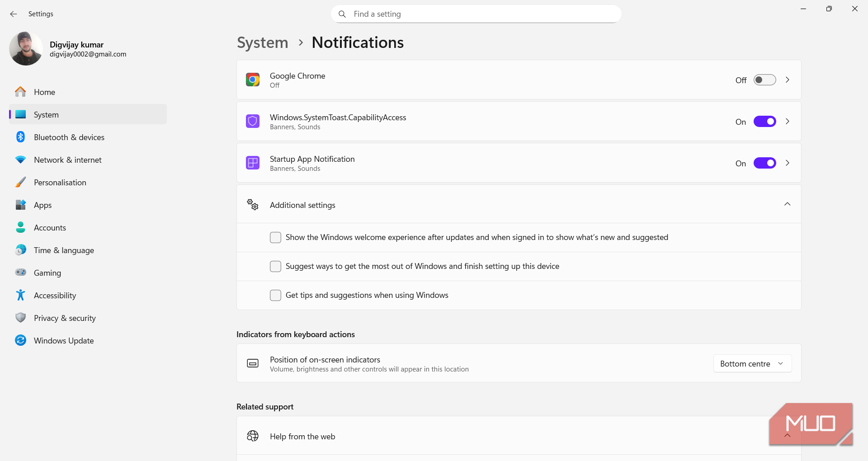Check 'Get tips and suggestions when using Windows'
Screen dimensions: 868x461
coord(275,295)
